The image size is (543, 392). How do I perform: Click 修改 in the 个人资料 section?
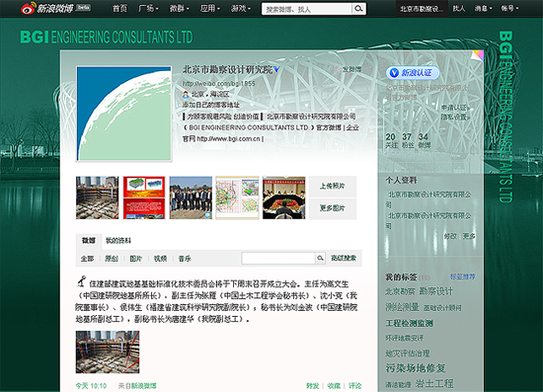(450, 236)
